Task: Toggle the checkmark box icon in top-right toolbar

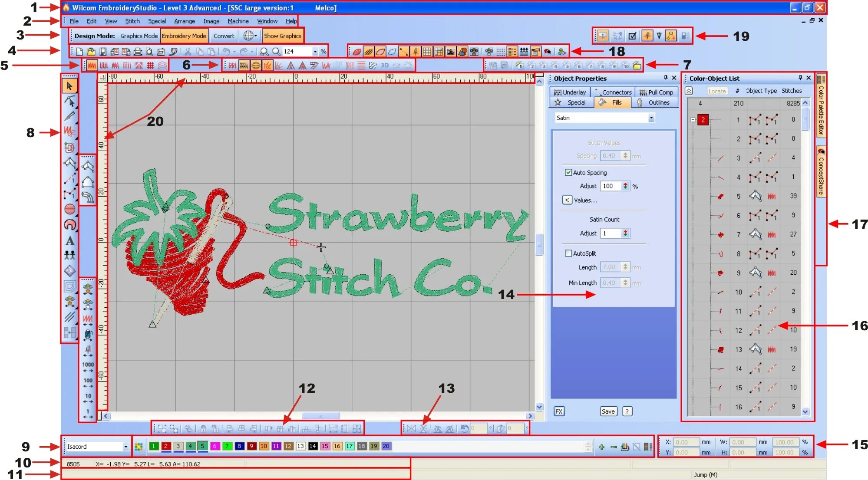Action: coord(632,36)
